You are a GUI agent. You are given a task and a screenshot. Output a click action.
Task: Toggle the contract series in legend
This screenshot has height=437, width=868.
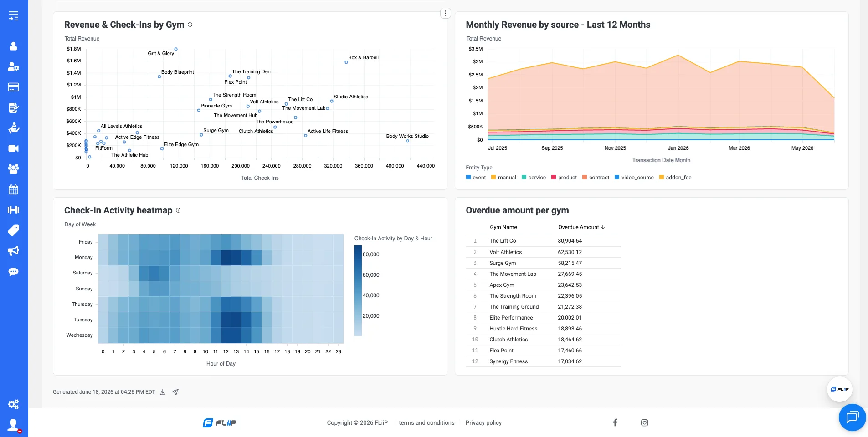tap(596, 178)
